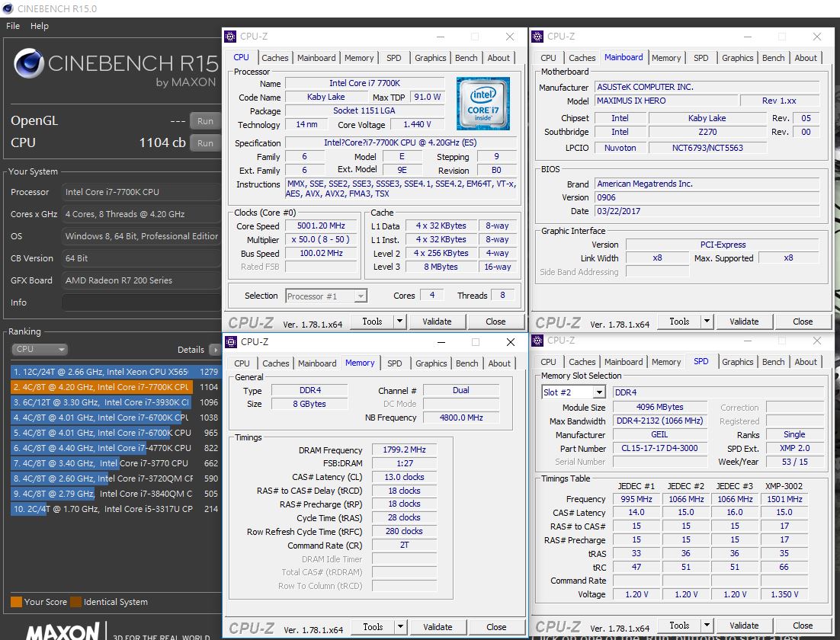This screenshot has height=640, width=840.
Task: Click the BIOS Date 03/22/2017 value
Action: click(707, 211)
